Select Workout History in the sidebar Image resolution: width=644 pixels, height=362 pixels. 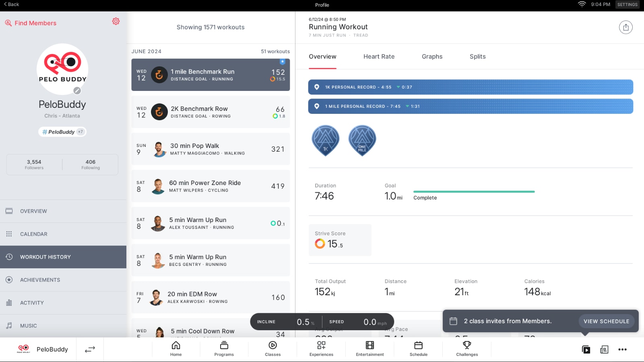pos(63,257)
